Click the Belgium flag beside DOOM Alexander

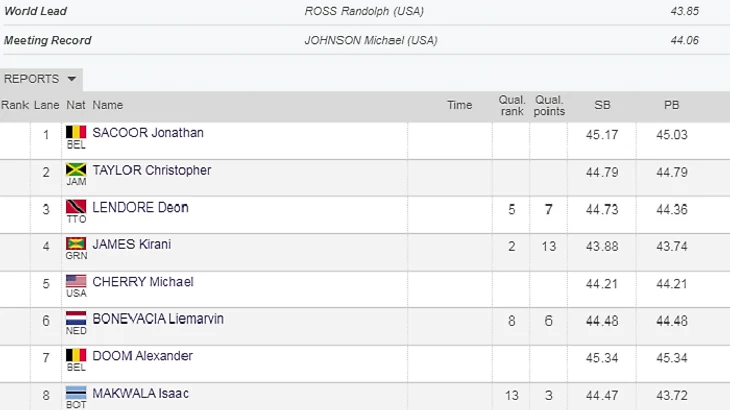click(76, 355)
